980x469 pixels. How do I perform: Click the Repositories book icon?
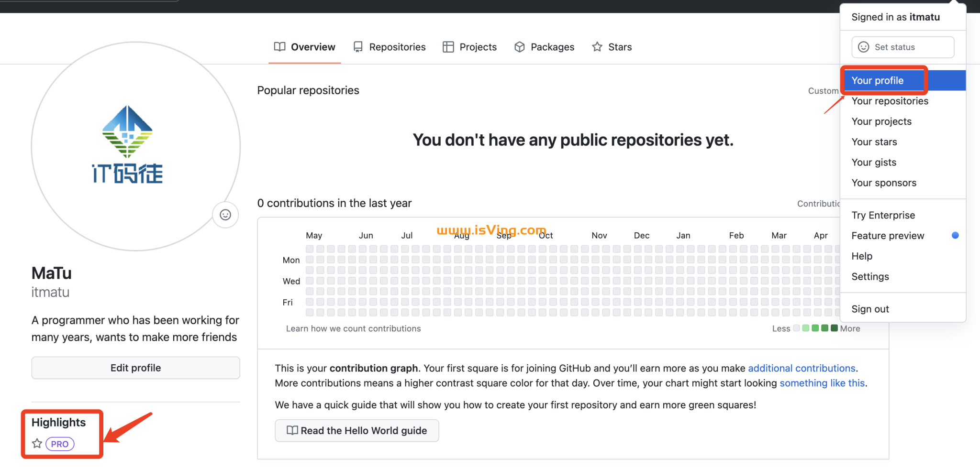click(357, 46)
